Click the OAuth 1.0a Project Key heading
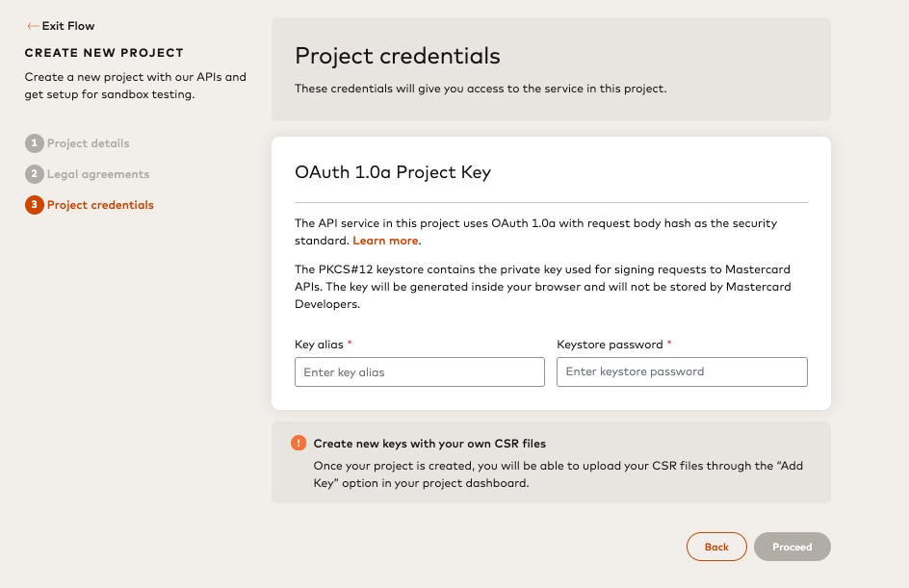This screenshot has height=588, width=909. (393, 173)
